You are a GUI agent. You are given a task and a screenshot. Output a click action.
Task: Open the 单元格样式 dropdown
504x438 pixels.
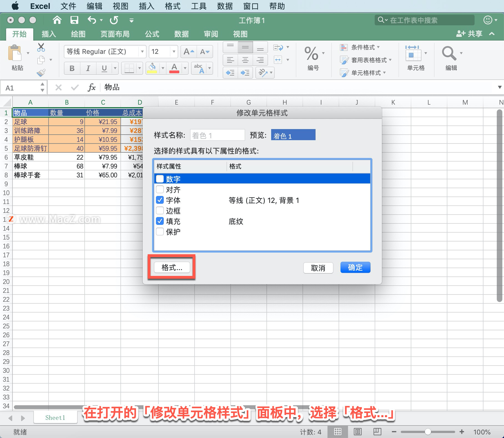click(x=363, y=73)
